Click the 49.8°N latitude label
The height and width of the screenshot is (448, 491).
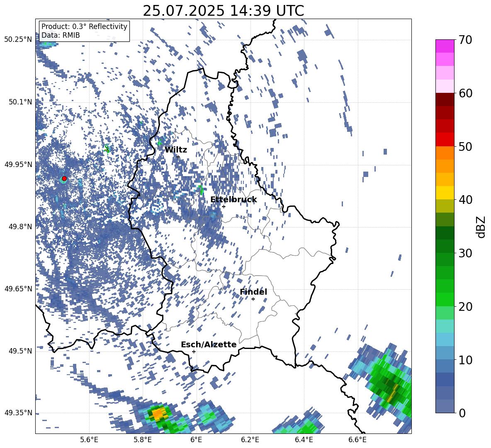(x=20, y=227)
